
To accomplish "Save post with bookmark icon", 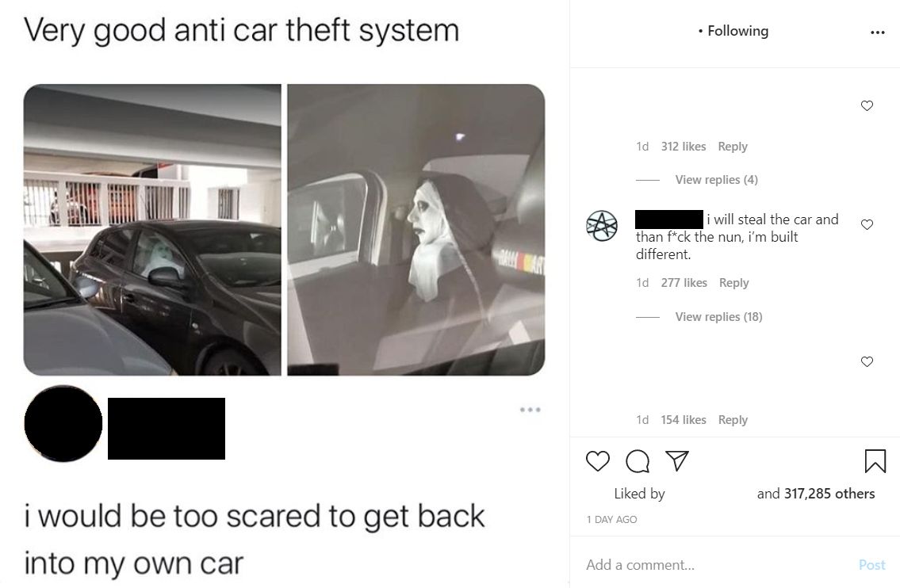I will [x=875, y=460].
